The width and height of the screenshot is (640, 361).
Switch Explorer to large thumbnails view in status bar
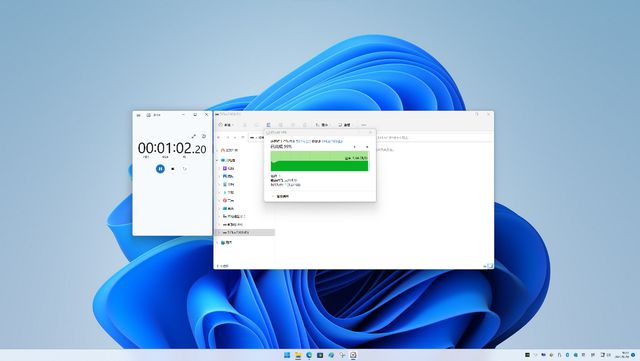(x=490, y=266)
